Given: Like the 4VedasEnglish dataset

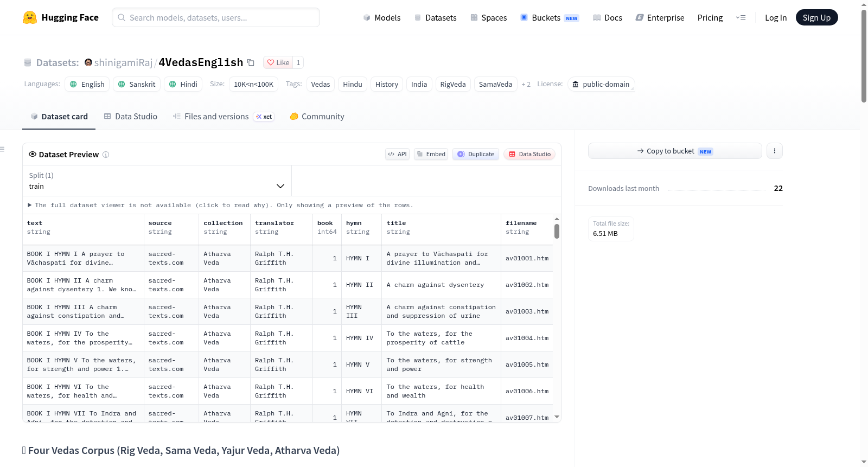Looking at the screenshot, I should pos(278,62).
